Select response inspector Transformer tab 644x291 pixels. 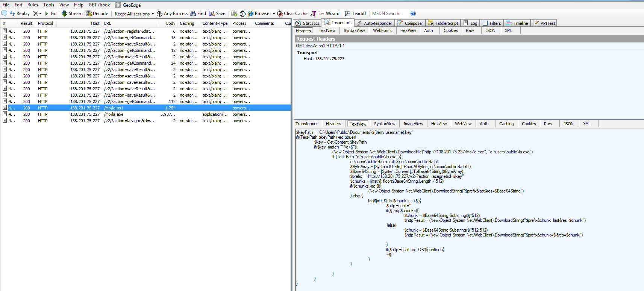coord(306,124)
